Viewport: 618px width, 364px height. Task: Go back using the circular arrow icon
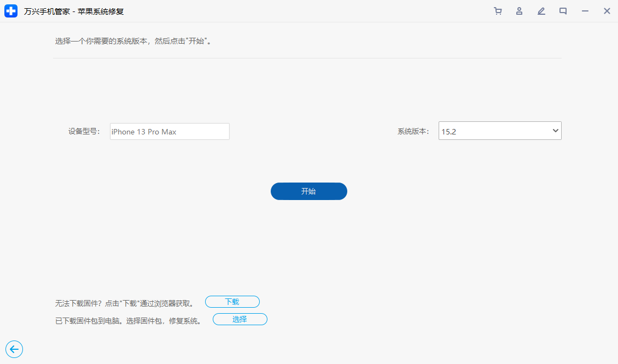pyautogui.click(x=14, y=349)
